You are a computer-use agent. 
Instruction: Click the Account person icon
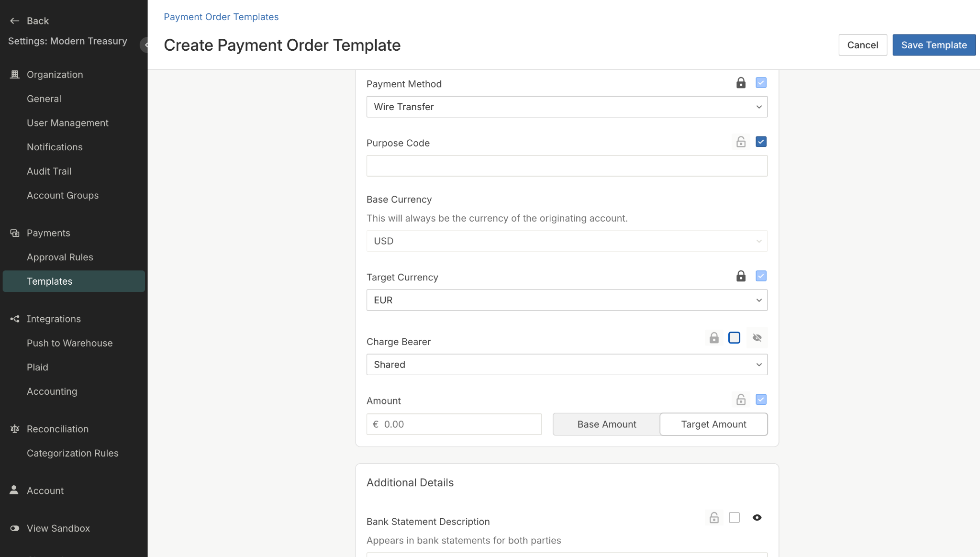tap(14, 490)
